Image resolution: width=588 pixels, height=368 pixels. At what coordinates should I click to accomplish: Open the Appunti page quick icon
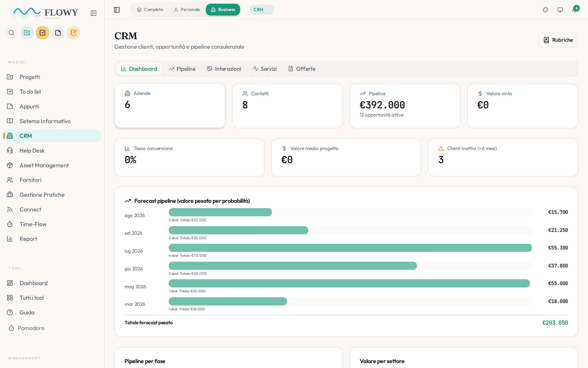point(58,33)
